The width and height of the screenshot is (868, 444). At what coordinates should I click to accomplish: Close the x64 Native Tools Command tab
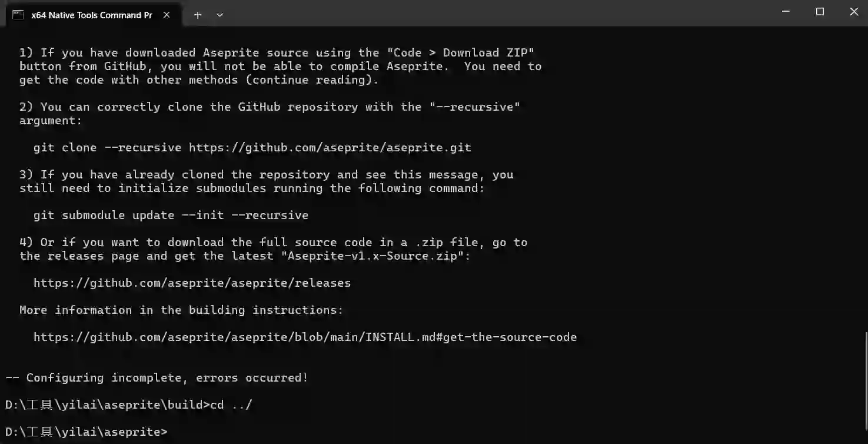167,15
